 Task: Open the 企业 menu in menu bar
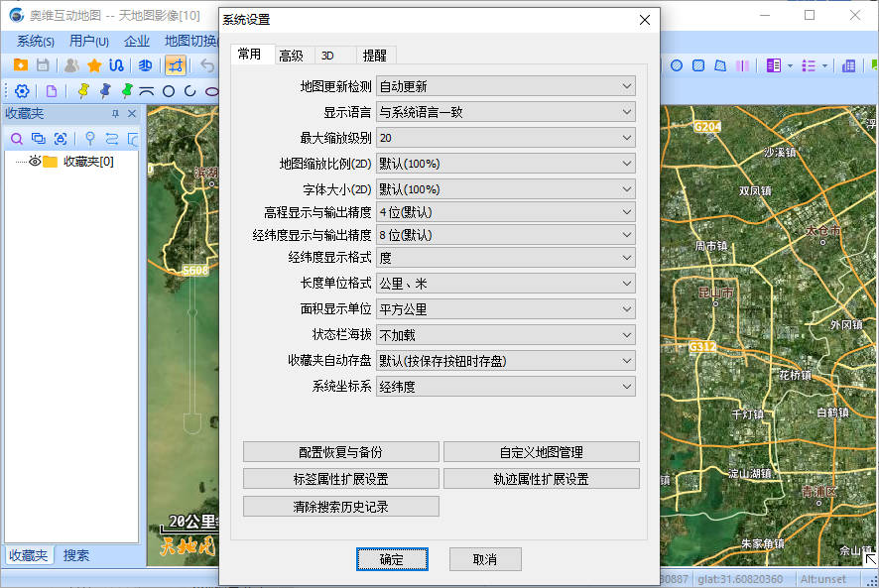pyautogui.click(x=137, y=41)
